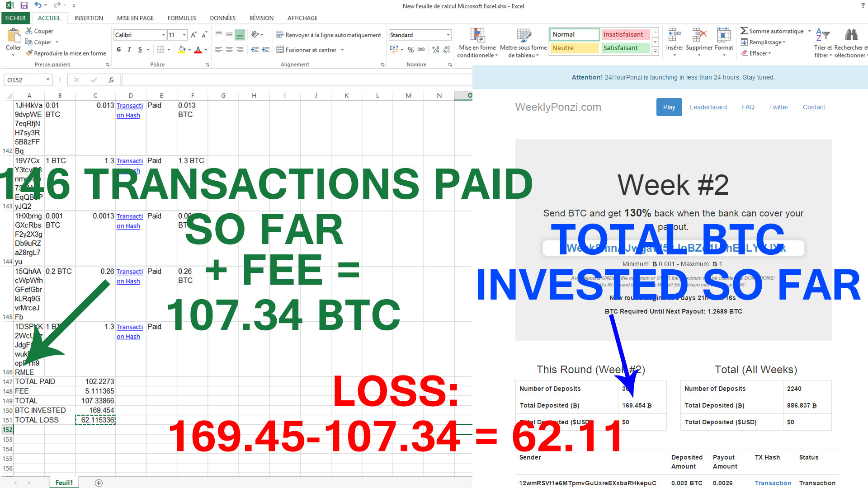Decrease font size with the small A icon
This screenshot has width=868, height=488.
(x=204, y=35)
